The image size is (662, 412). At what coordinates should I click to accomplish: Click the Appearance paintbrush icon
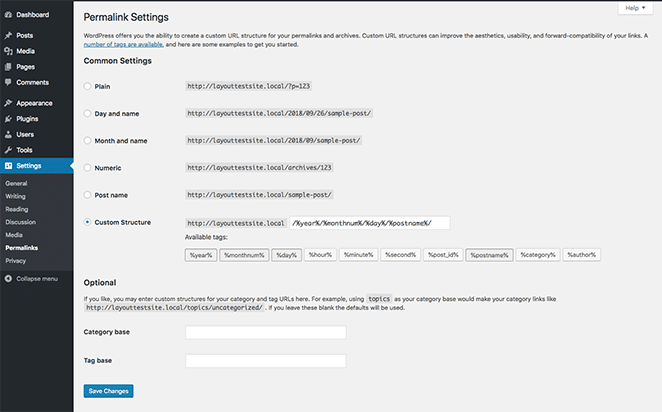click(x=8, y=102)
